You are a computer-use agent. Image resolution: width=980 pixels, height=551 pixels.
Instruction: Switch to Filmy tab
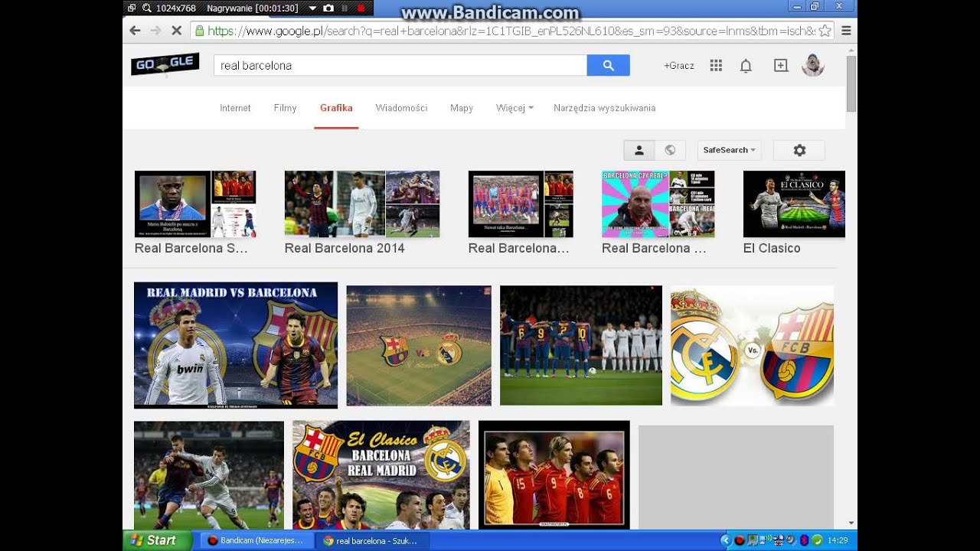tap(285, 108)
